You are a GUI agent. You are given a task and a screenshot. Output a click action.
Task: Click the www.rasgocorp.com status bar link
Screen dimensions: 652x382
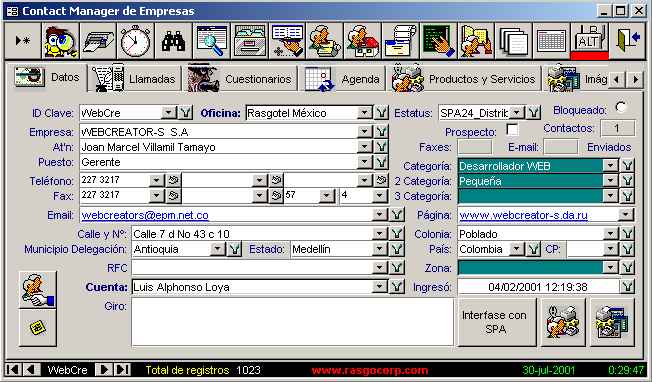click(x=370, y=370)
